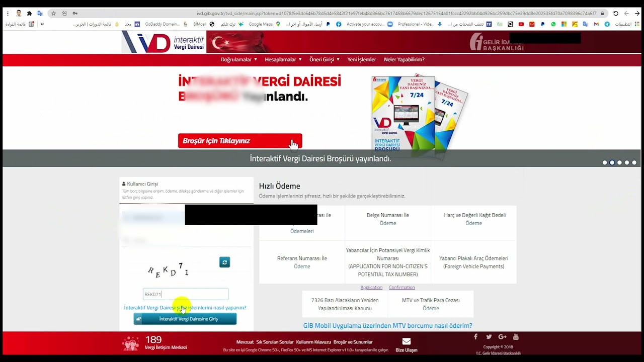Open the red YouTube bookmark icon

[521, 24]
